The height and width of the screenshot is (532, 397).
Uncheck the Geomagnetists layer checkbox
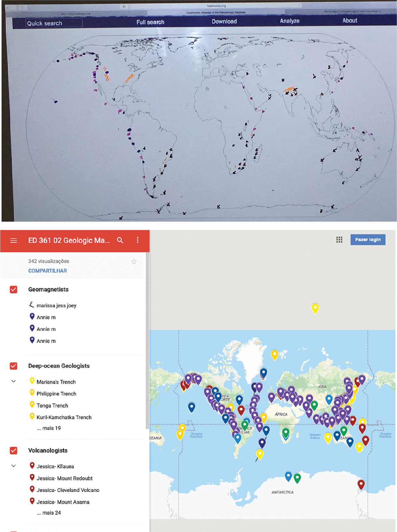(x=13, y=289)
